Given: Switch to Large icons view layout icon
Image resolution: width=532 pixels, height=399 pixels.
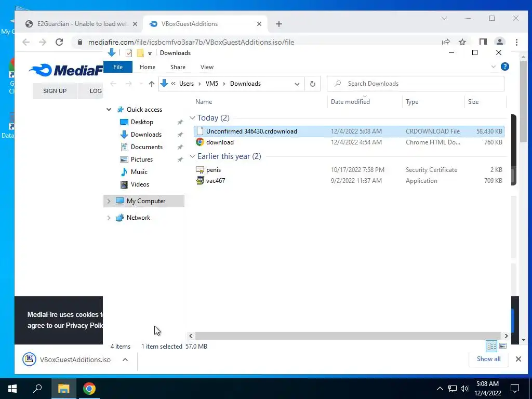Looking at the screenshot, I should click(x=503, y=346).
